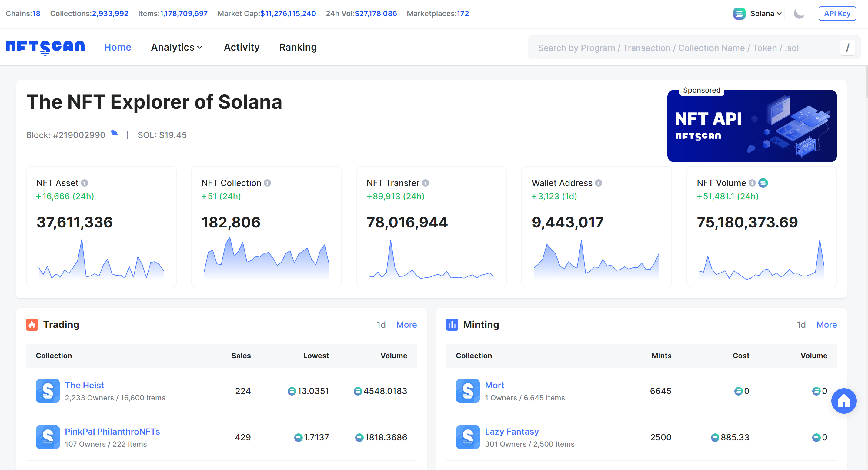
Task: Open The Heist collection link
Action: (x=85, y=385)
